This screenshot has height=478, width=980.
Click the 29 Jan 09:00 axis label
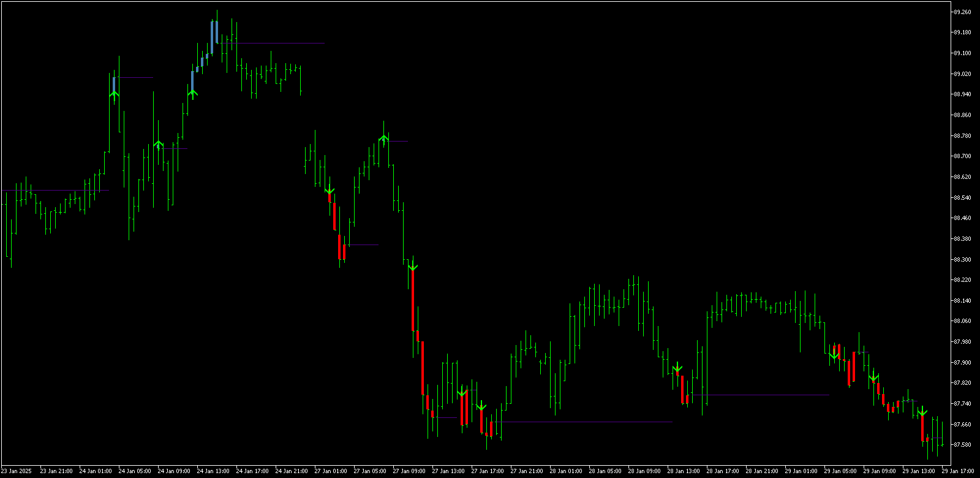point(880,471)
